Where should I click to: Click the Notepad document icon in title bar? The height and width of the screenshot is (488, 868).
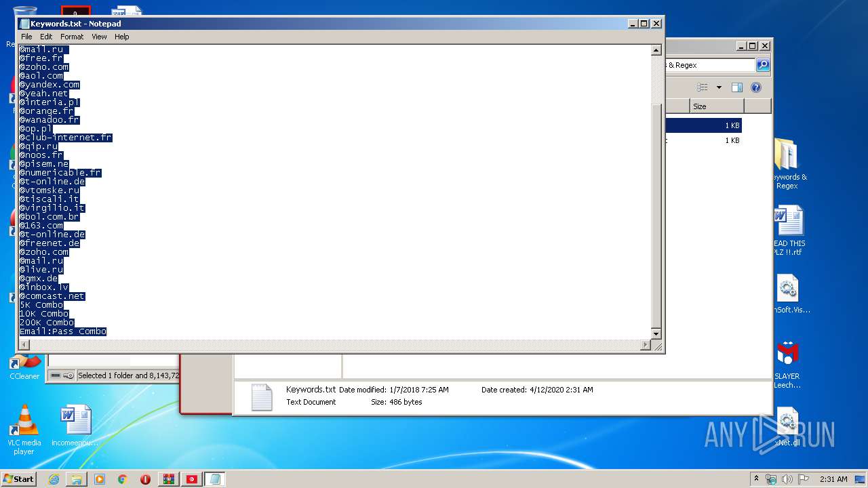[x=24, y=24]
